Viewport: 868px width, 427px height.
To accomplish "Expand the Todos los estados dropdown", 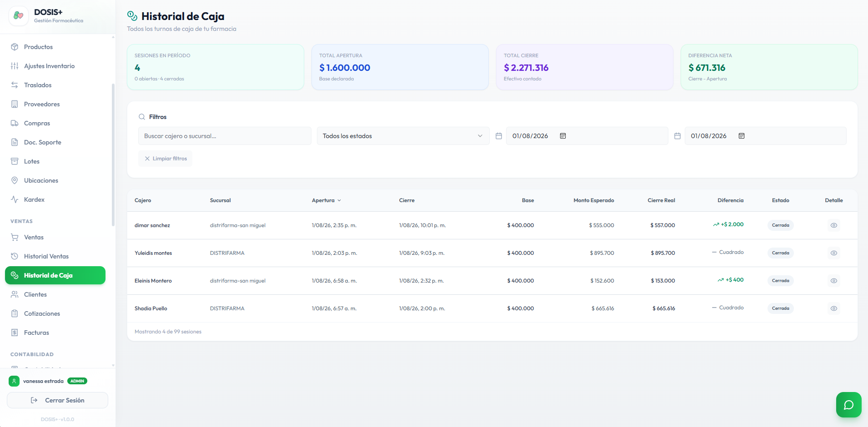I will 403,136.
